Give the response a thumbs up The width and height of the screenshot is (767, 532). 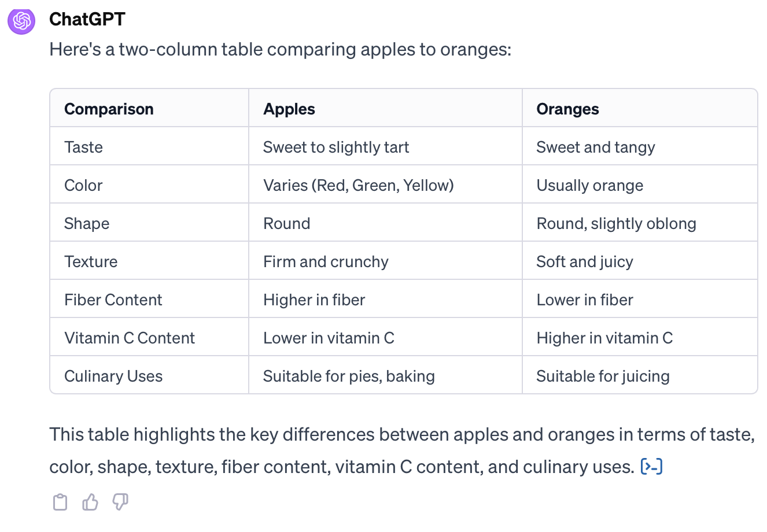[90, 502]
